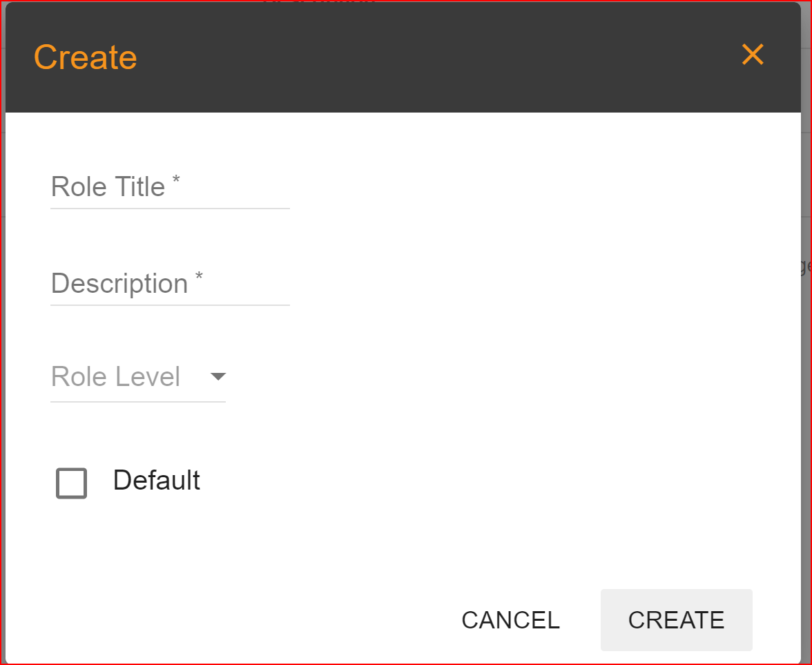
Task: Submit the form using CREATE
Action: (676, 620)
